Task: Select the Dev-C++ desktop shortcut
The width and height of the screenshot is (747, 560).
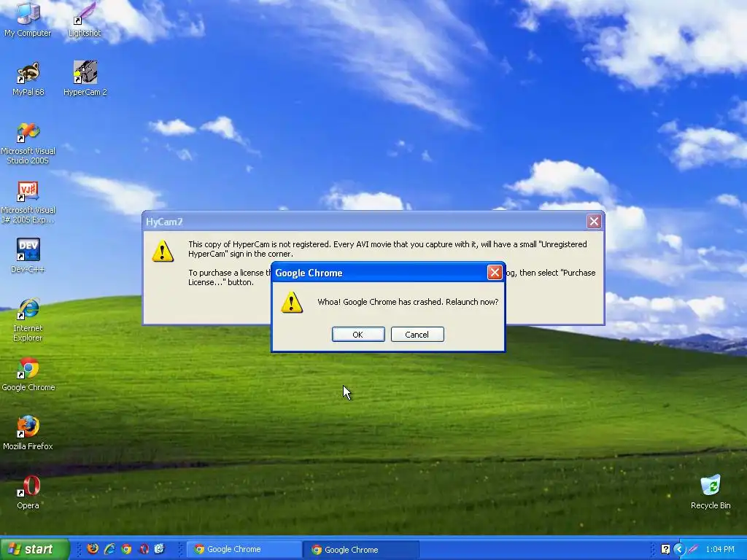Action: tap(28, 256)
